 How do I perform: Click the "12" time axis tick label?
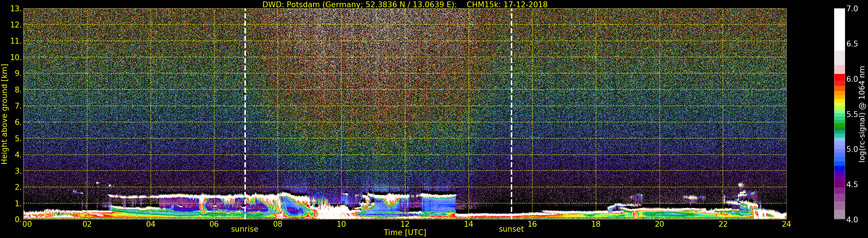(405, 224)
